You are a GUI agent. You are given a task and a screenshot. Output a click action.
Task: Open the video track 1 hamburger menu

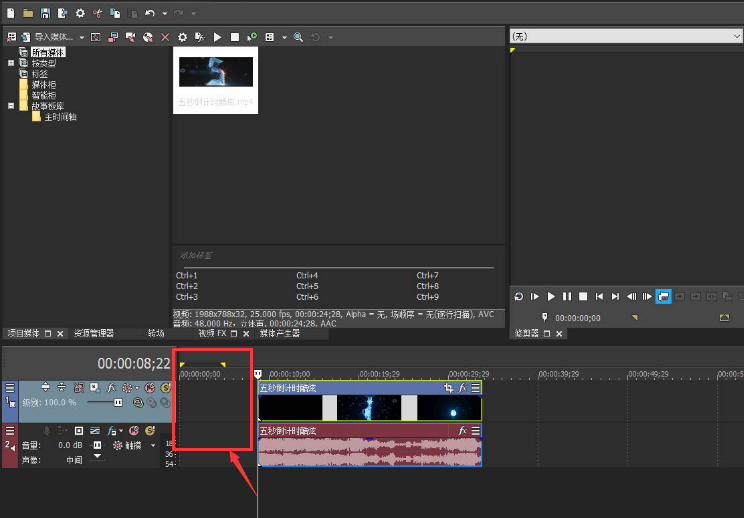point(10,388)
